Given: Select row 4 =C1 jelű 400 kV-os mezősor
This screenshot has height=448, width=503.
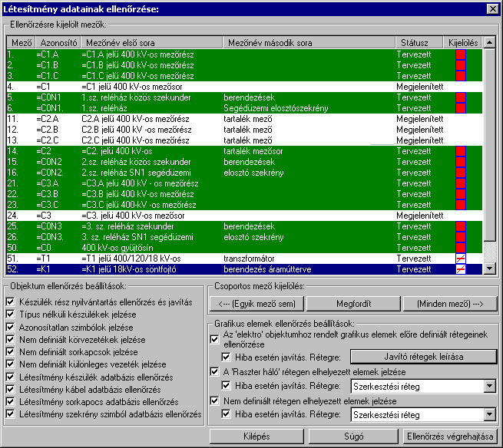Looking at the screenshot, I should [244, 87].
